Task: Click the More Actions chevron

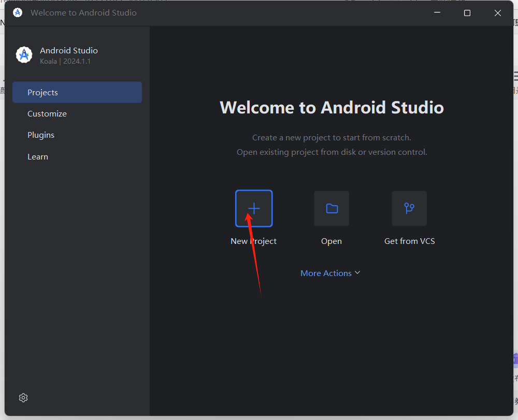Action: 357,272
